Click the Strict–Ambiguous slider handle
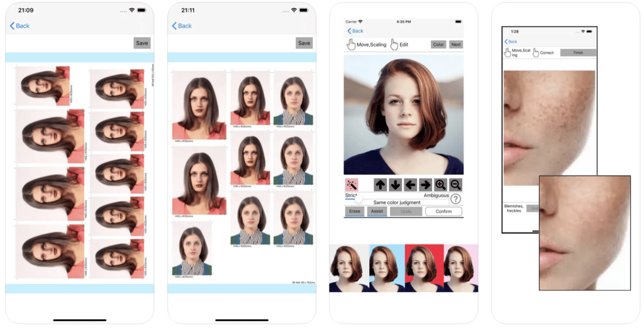Screen dimensions: 644x328 coord(357,199)
